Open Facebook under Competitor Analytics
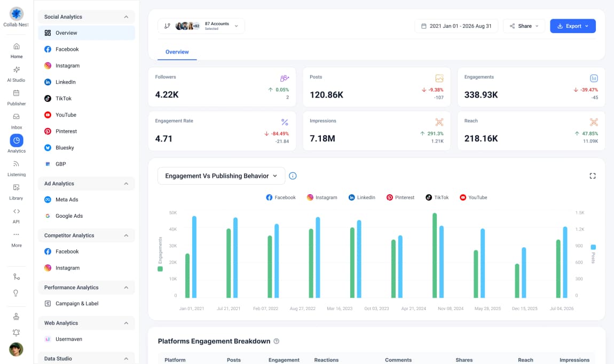The image size is (614, 364). (86, 252)
